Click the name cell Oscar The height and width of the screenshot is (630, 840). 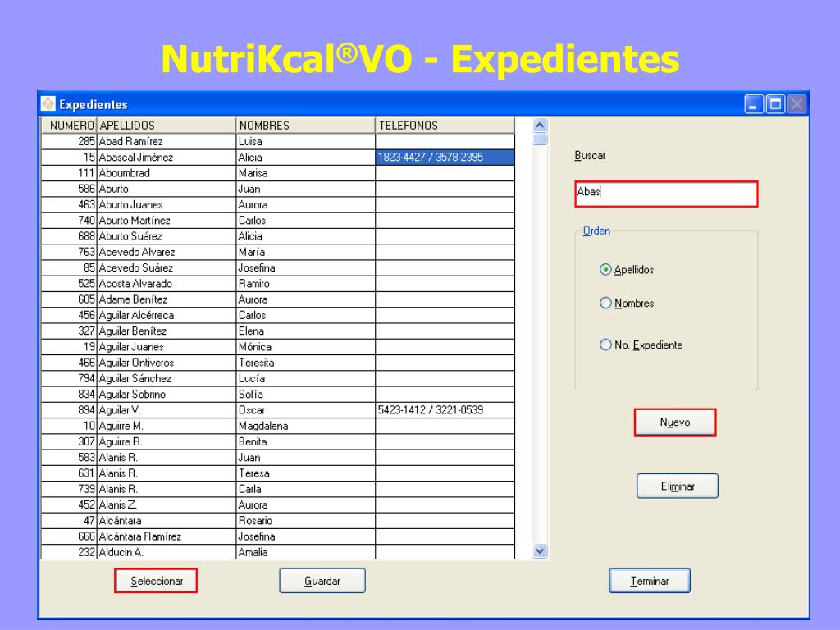pyautogui.click(x=306, y=410)
